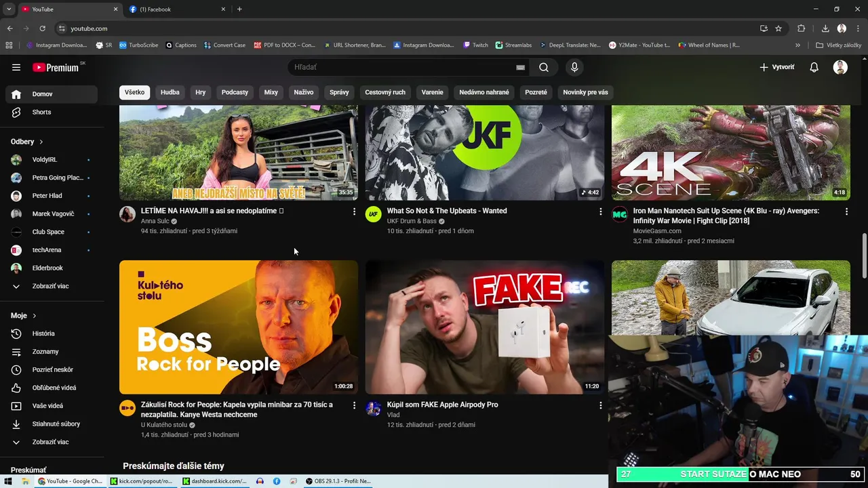The width and height of the screenshot is (868, 488).
Task: Open the YouTube hamburger guide menu
Action: click(16, 67)
